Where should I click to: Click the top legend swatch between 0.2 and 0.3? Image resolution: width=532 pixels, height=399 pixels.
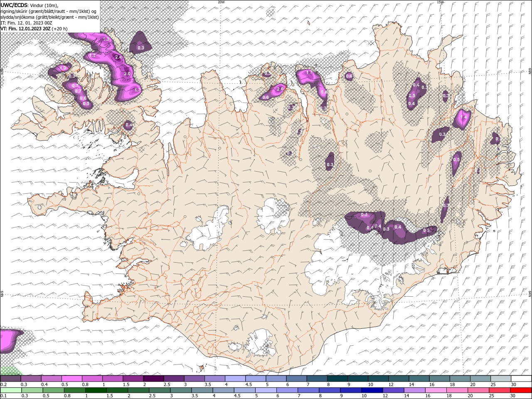tap(10, 379)
